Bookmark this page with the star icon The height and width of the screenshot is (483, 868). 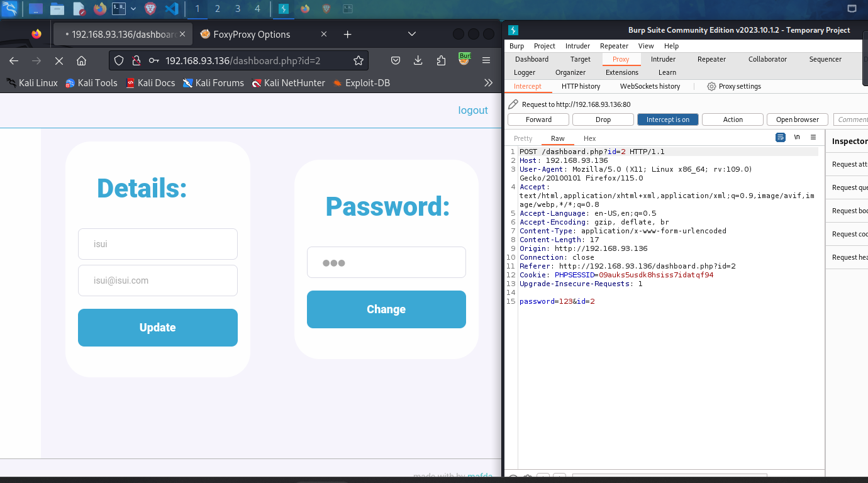pyautogui.click(x=359, y=61)
